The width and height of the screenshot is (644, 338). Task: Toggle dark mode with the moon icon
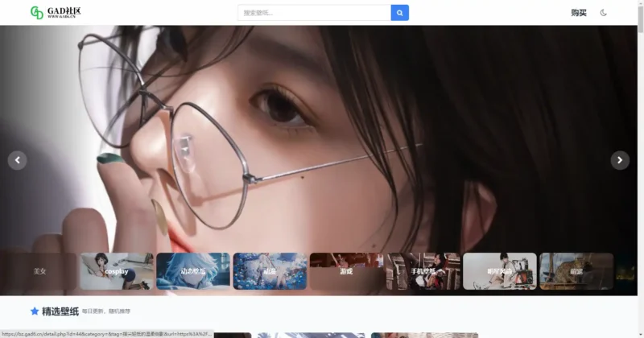pos(604,13)
